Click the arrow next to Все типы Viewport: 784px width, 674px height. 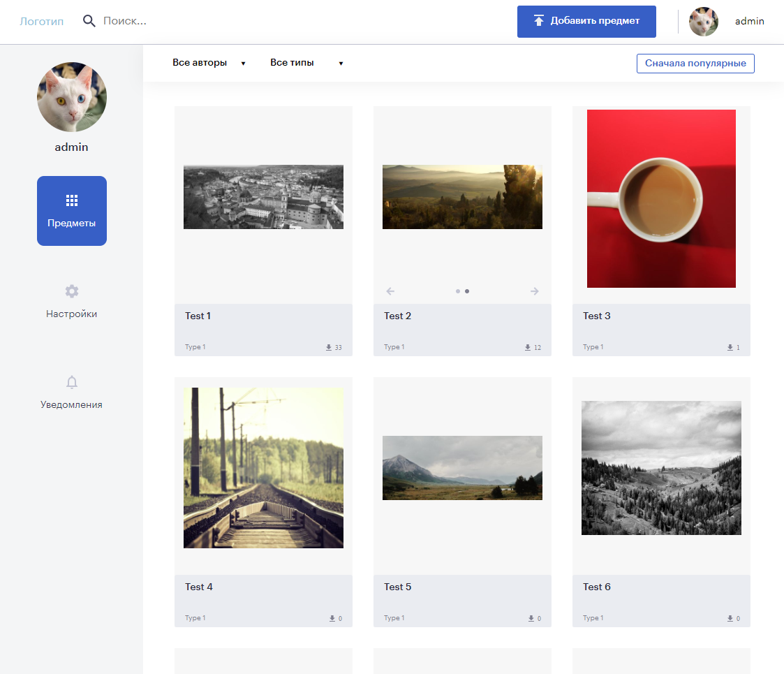(x=341, y=64)
